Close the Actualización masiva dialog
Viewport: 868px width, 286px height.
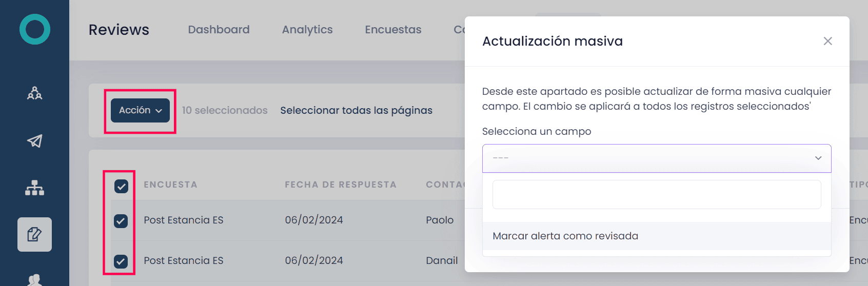[x=827, y=41]
